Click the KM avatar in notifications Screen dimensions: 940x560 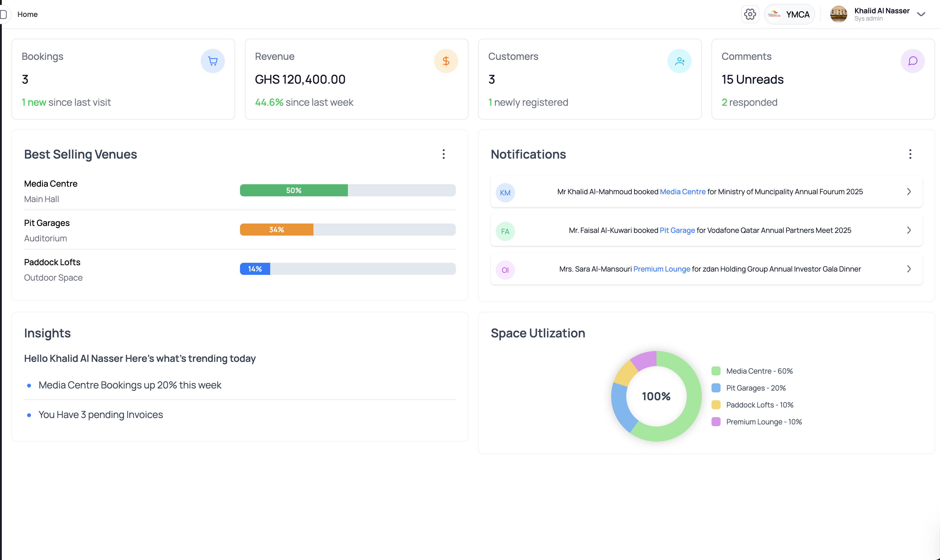505,192
